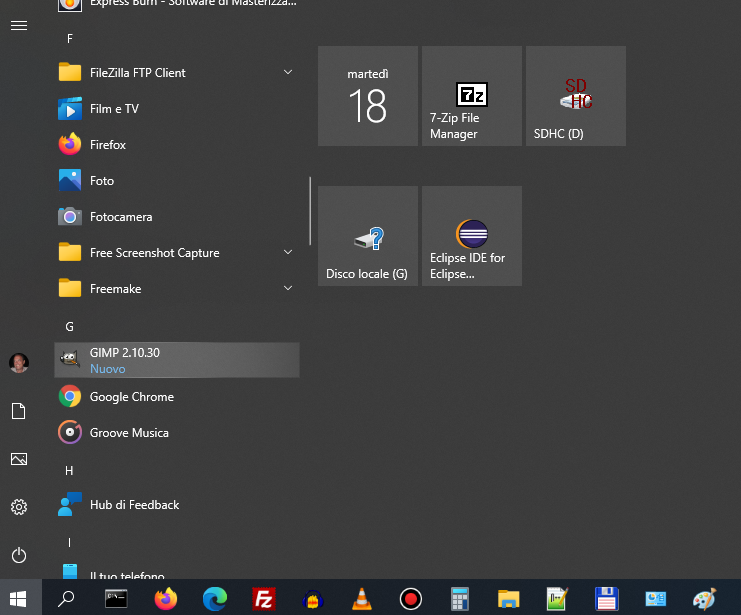Open File Explorer from the taskbar
This screenshot has height=615, width=741.
(508, 599)
